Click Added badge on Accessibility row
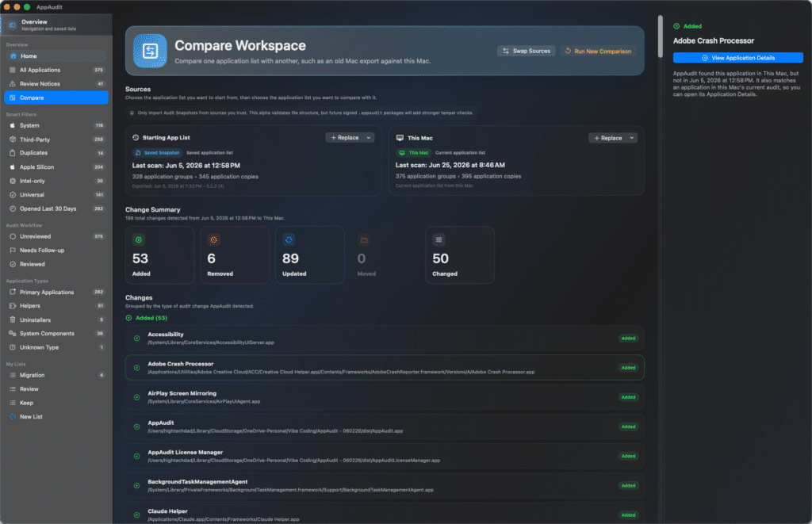812x524 pixels. 628,338
